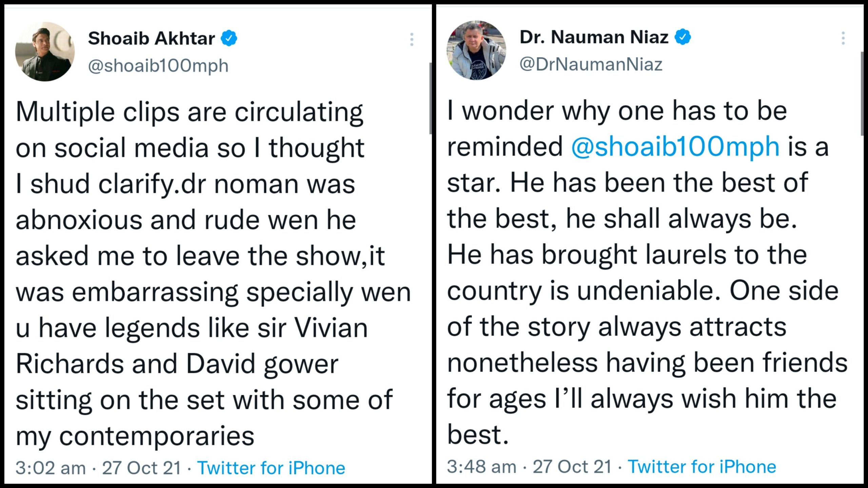
Task: Click Twitter for iPhone on Shoaib's tweet
Action: [271, 468]
